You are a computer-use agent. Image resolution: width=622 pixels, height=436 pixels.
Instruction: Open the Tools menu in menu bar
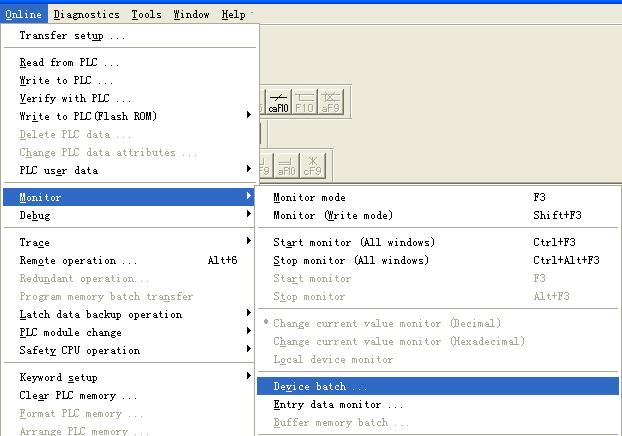point(146,15)
